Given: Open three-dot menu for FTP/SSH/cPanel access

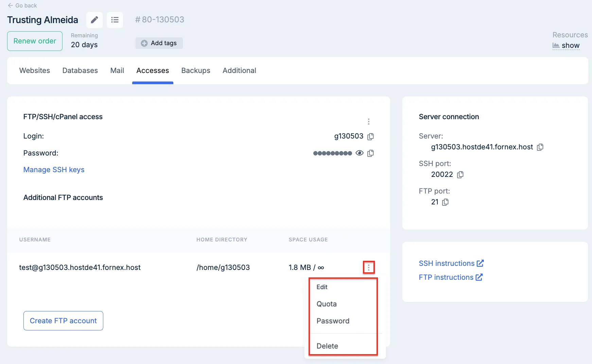Looking at the screenshot, I should 369,122.
